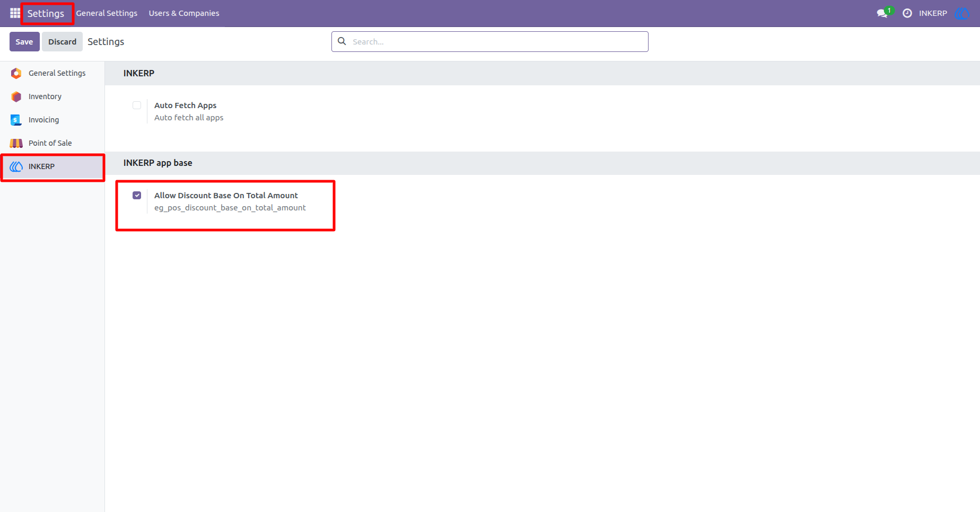Click the 'Auto fetch all apps' description
This screenshot has height=512, width=980.
point(189,118)
